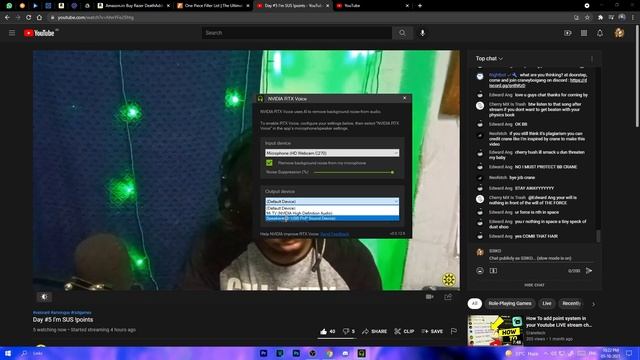
Task: Open Chrome in the taskbar
Action: [329, 353]
